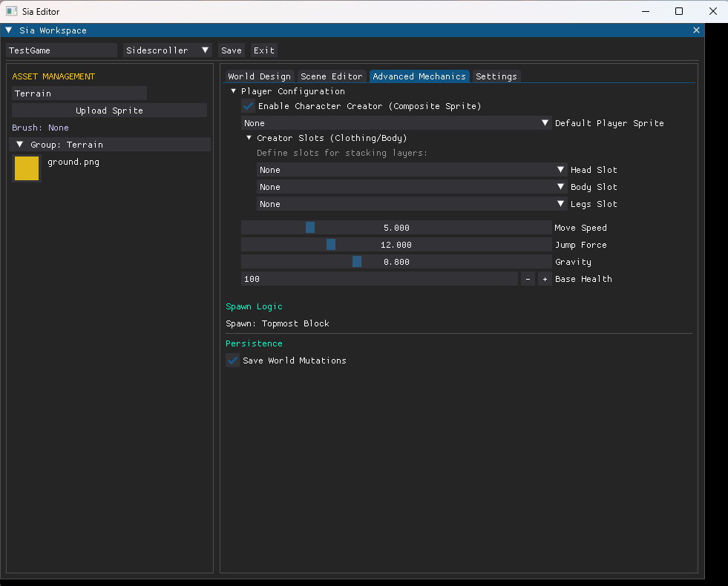Uncheck Save World Mutations
Image resolution: width=728 pixels, height=586 pixels.
click(x=233, y=361)
